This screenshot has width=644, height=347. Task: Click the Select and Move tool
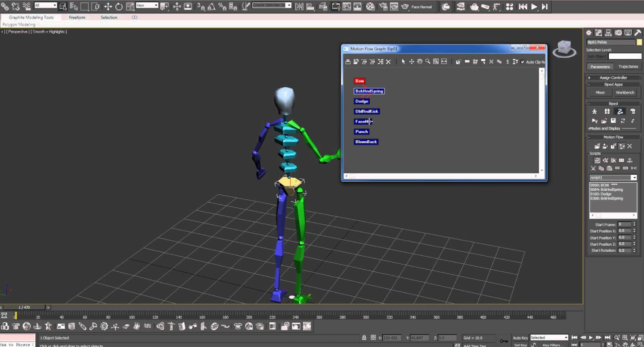click(x=108, y=6)
